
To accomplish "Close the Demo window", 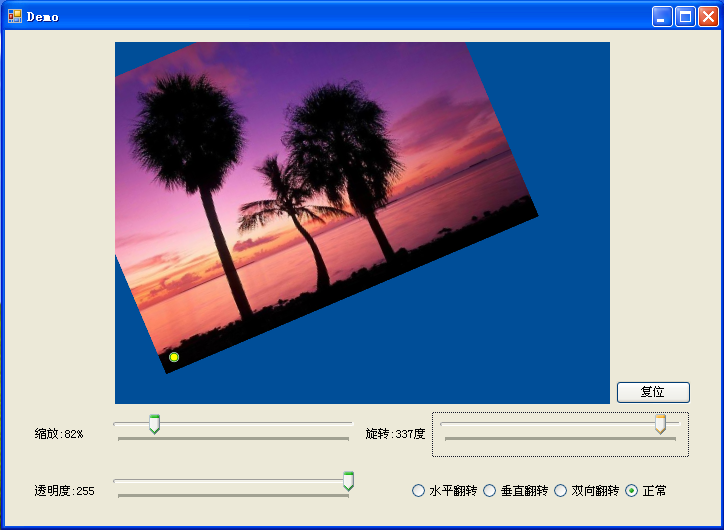I will pos(708,16).
